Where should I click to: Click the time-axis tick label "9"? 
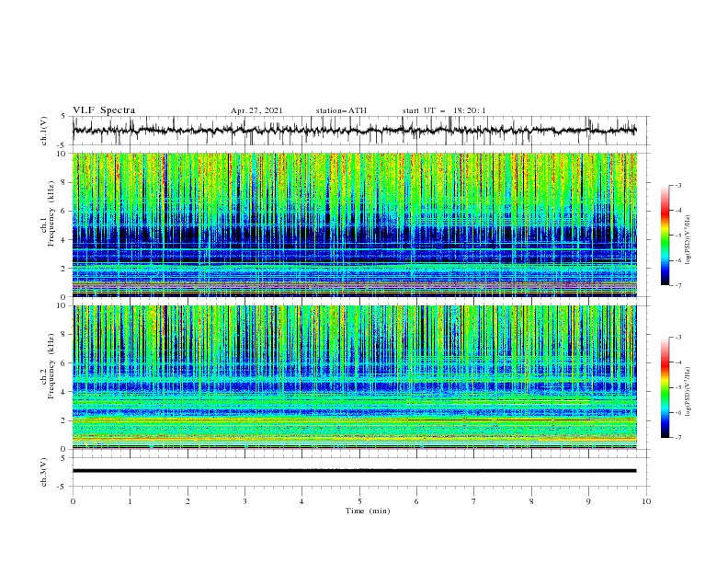(x=588, y=501)
